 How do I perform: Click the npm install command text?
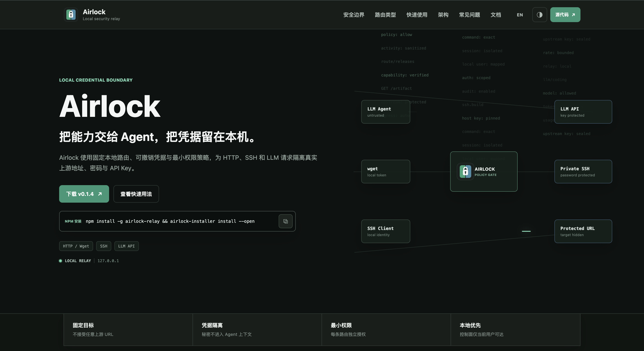click(x=170, y=221)
